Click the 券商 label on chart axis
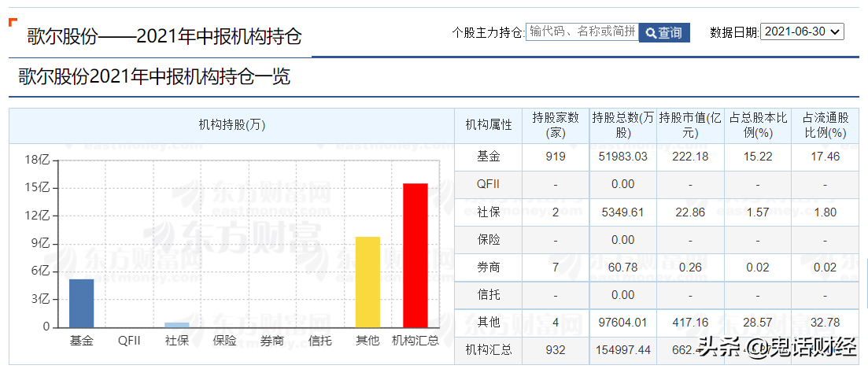Viewport: 868px width, 369px height. [x=271, y=340]
